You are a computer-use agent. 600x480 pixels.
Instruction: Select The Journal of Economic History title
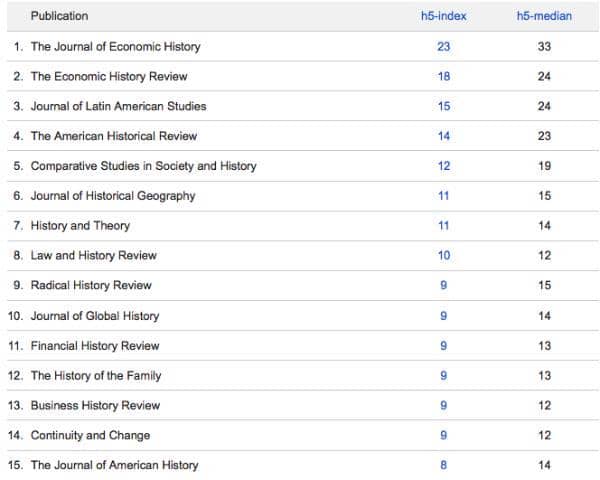115,46
